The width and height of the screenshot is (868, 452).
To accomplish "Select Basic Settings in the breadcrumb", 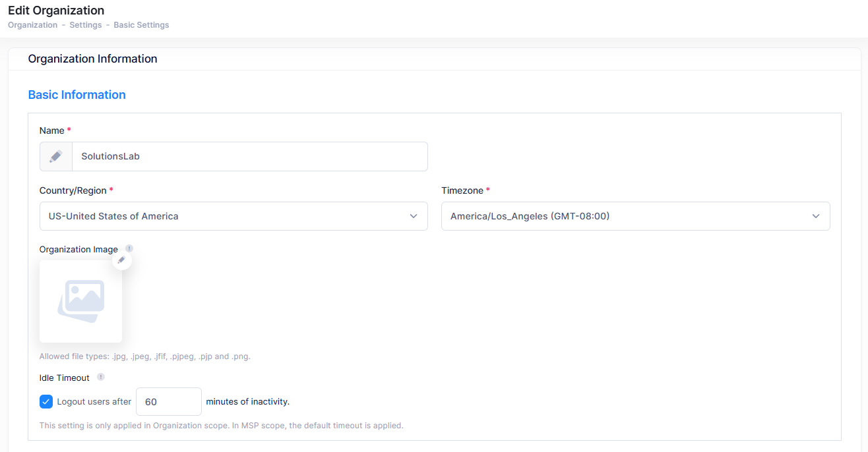I will click(141, 25).
